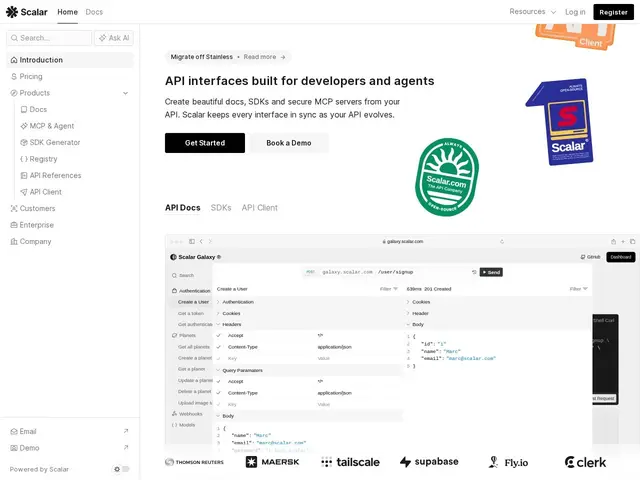The width and height of the screenshot is (640, 480).
Task: Select the API Client tab
Action: (260, 208)
